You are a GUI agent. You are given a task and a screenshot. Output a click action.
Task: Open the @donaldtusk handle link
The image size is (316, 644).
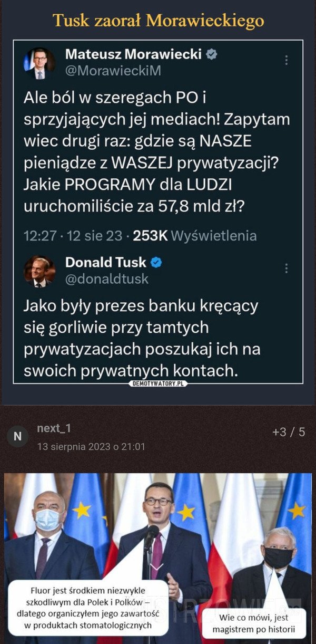click(x=106, y=278)
